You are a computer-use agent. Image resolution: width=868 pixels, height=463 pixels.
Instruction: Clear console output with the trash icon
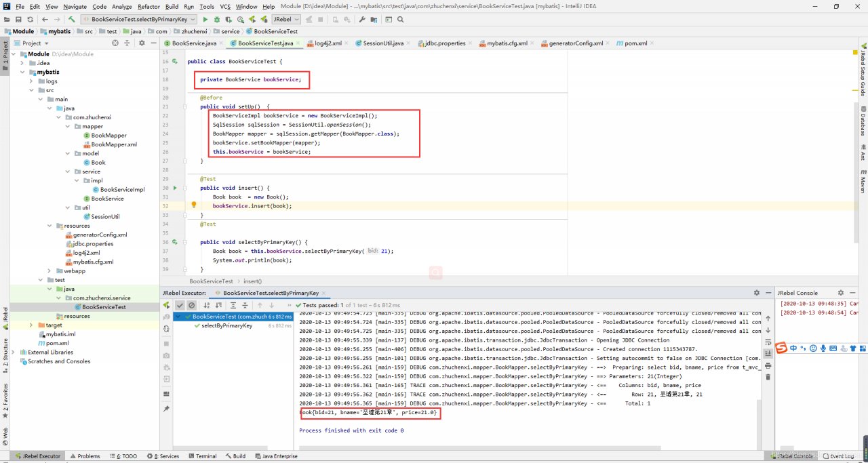768,376
